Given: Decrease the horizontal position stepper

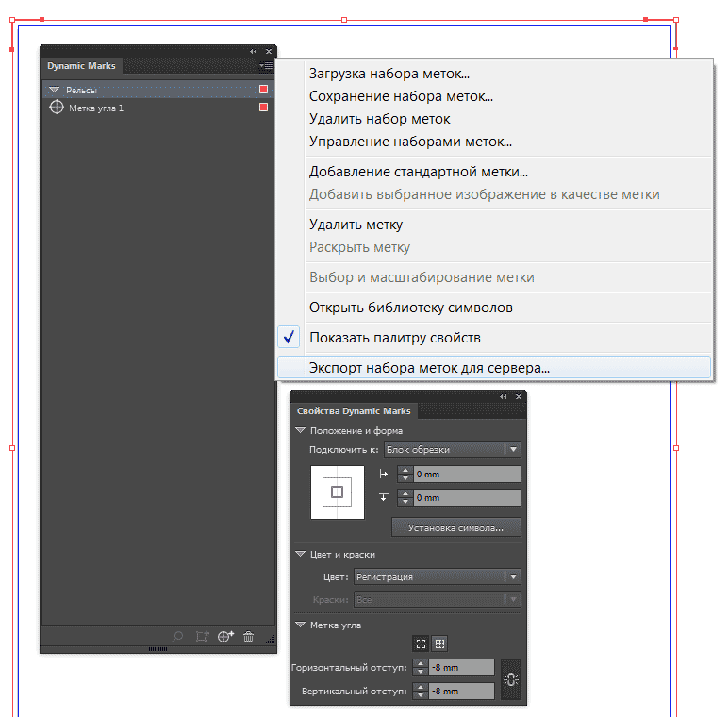Looking at the screenshot, I should click(x=405, y=478).
